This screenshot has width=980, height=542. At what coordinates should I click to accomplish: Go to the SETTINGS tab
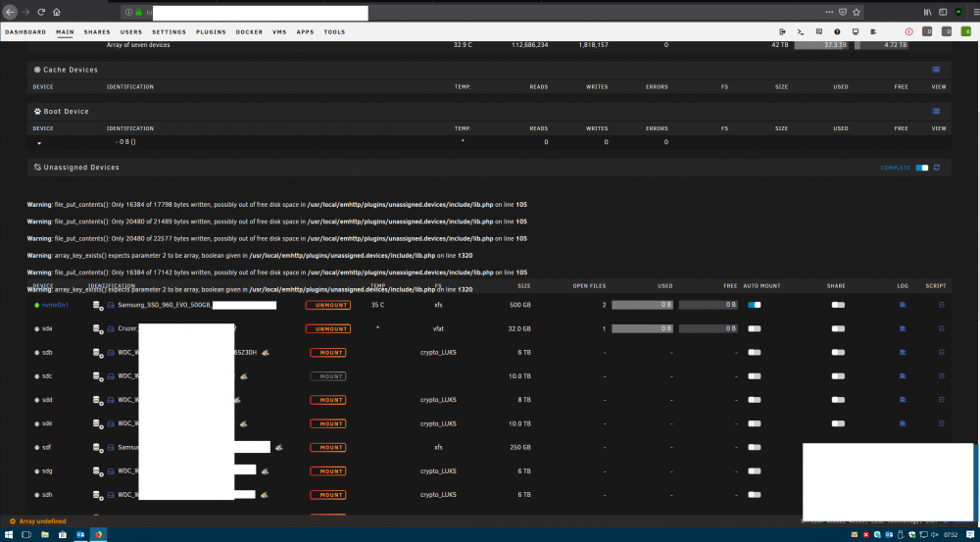click(169, 32)
